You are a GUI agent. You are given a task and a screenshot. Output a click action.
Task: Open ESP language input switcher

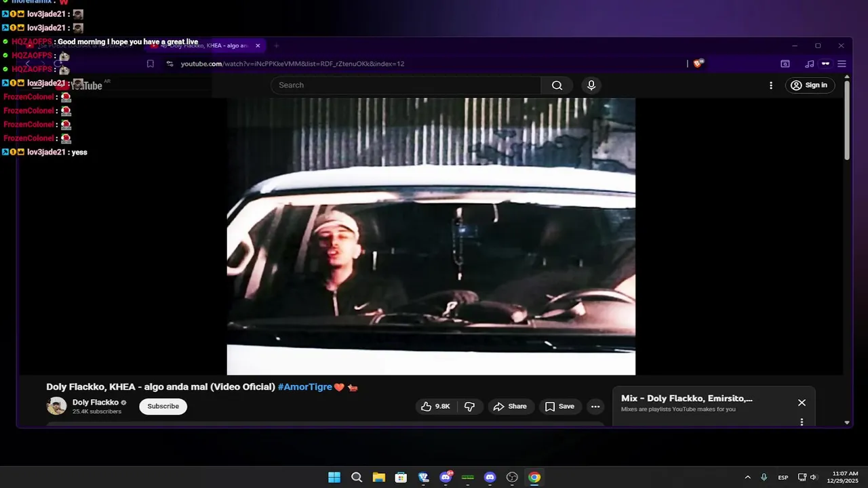point(783,477)
